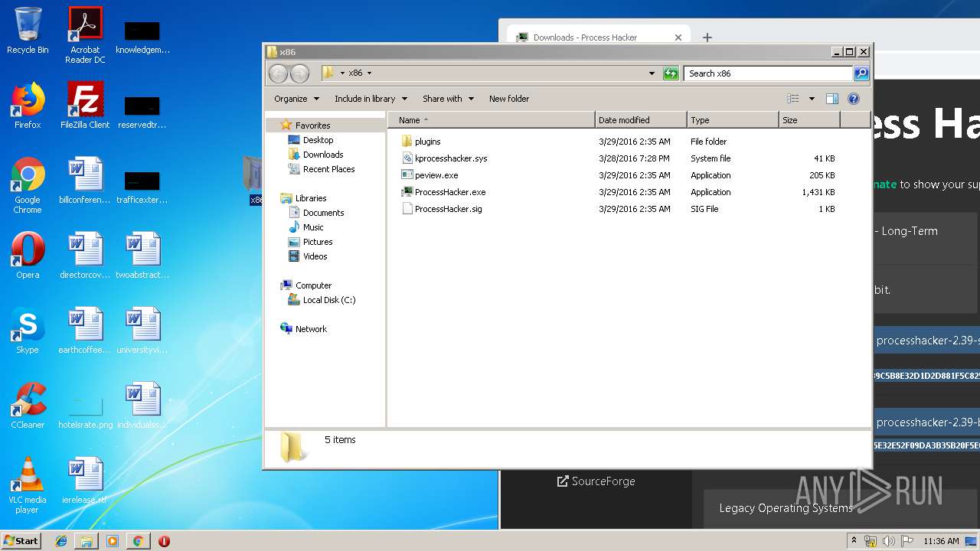Open Local Disk (C:)
The height and width of the screenshot is (551, 980).
tap(329, 300)
